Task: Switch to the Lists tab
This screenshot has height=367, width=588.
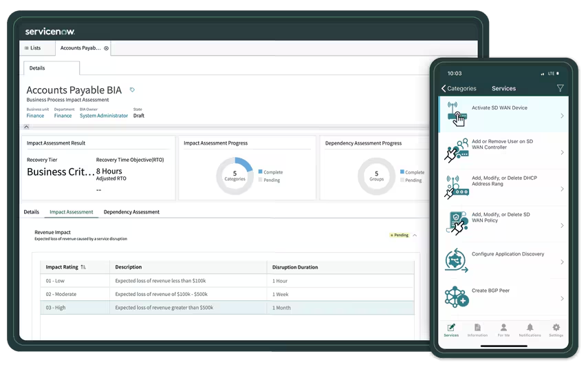Action: click(36, 48)
